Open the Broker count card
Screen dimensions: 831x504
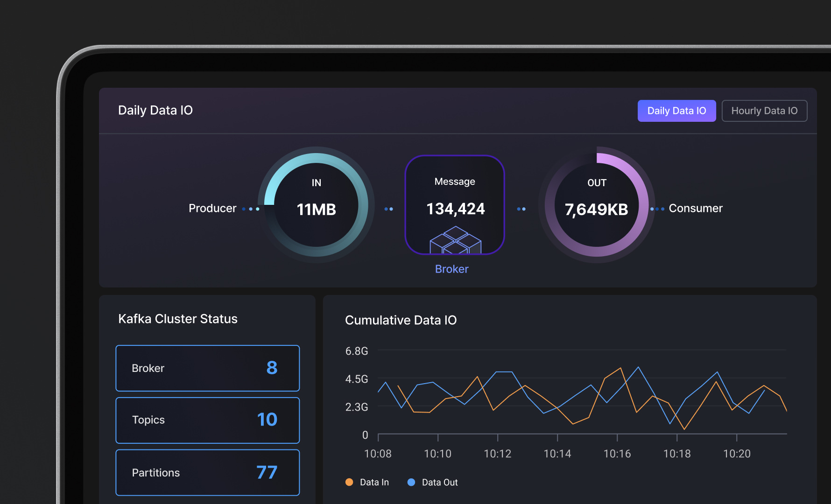click(x=207, y=368)
